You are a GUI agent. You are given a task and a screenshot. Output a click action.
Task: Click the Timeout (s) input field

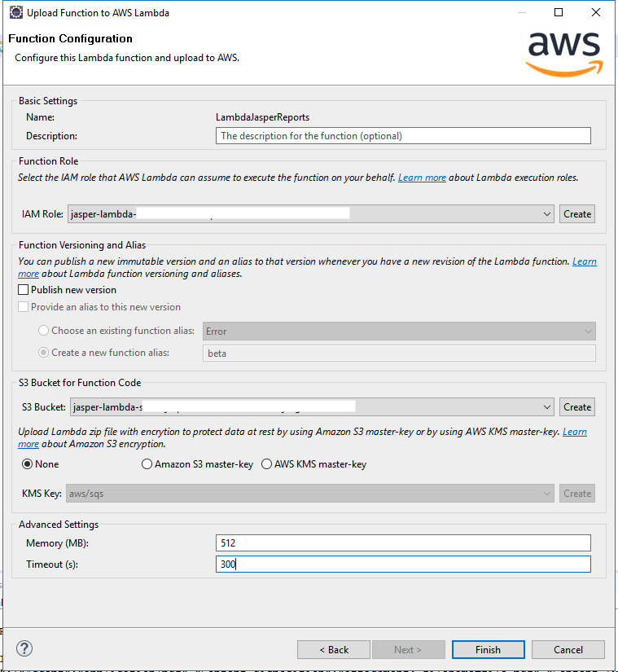click(x=403, y=564)
